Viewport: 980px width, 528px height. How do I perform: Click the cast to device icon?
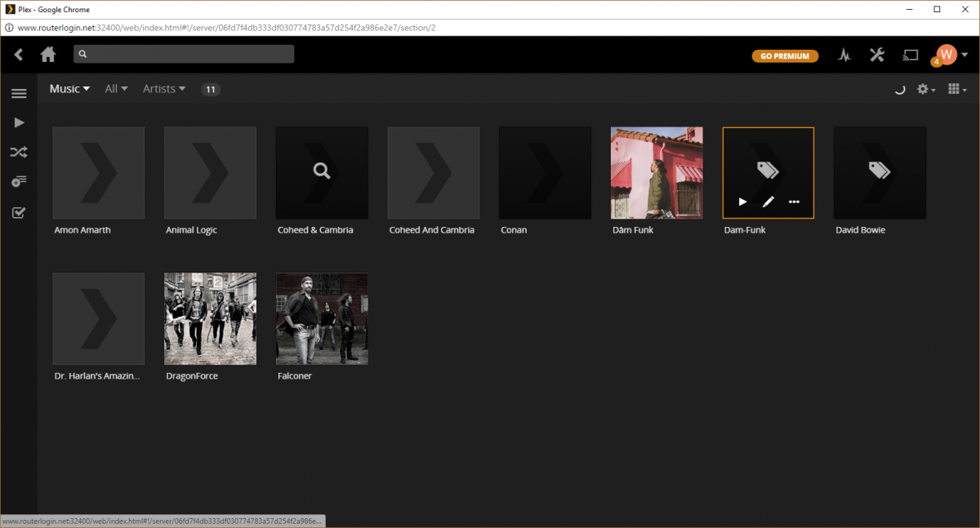[911, 55]
